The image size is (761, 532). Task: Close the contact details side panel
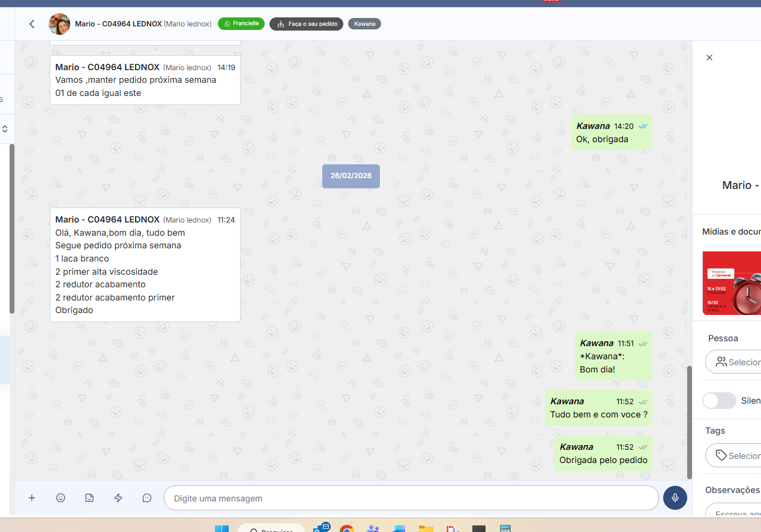(709, 58)
